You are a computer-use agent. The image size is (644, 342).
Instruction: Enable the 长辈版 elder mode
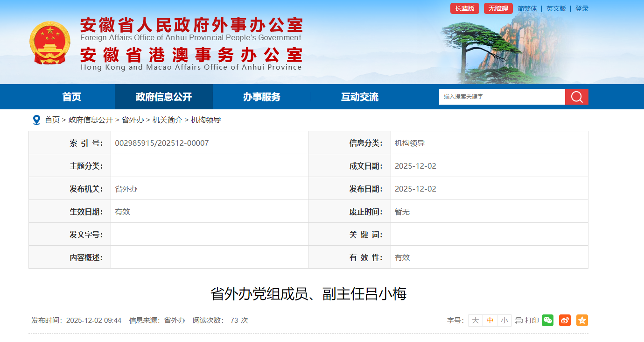tap(464, 8)
